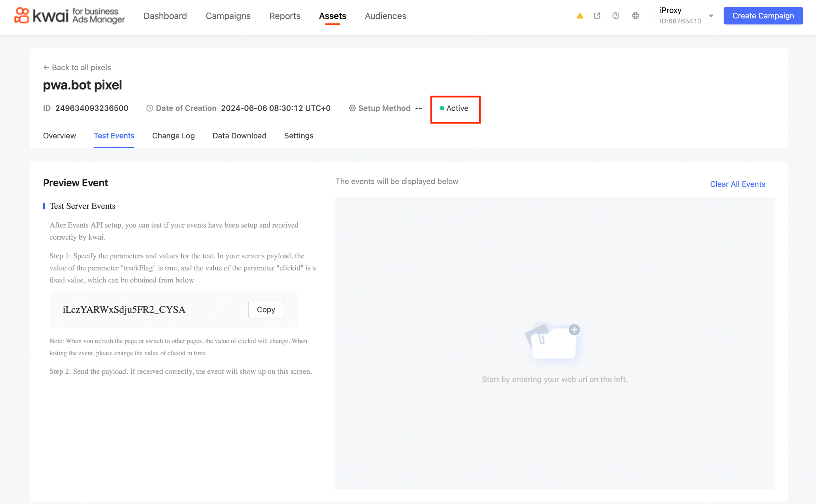Click the Clear All Events link
The height and width of the screenshot is (504, 816).
tap(737, 184)
